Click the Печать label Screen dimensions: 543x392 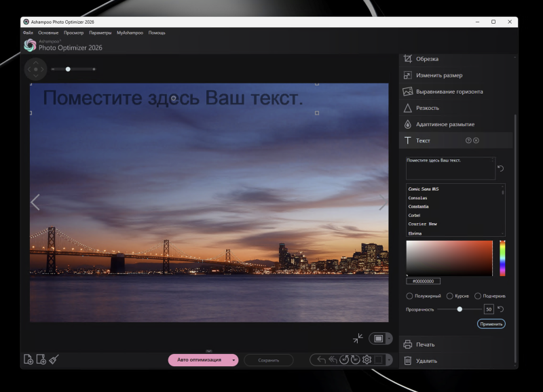pyautogui.click(x=426, y=345)
